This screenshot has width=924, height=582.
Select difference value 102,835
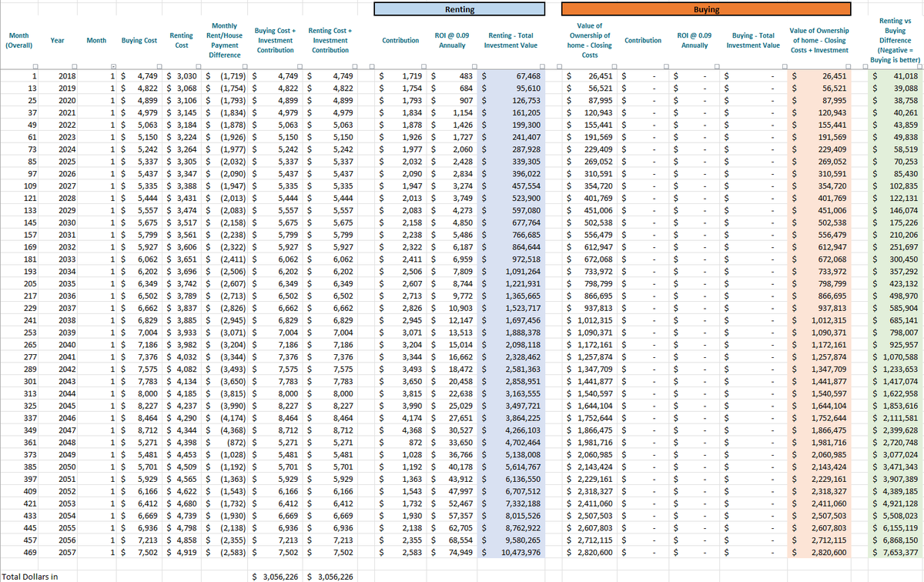(893, 186)
